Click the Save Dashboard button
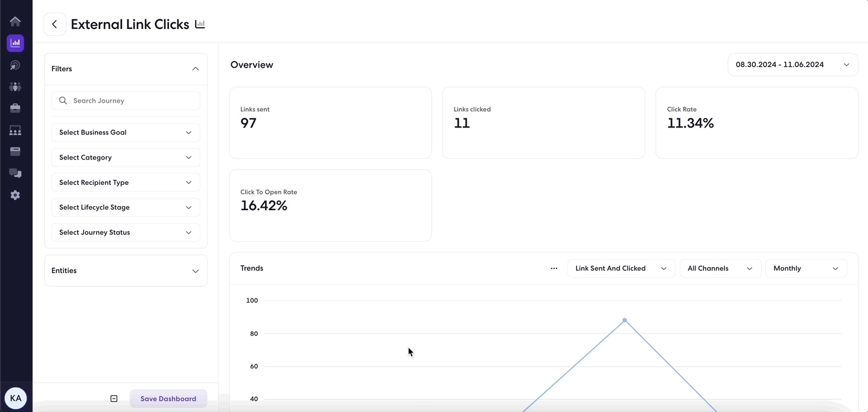This screenshot has height=412, width=868. pyautogui.click(x=168, y=399)
